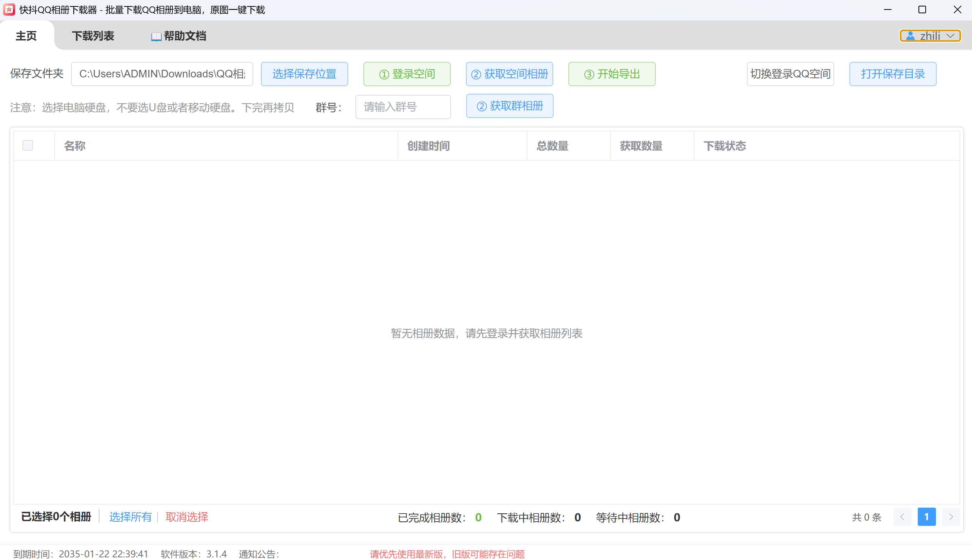Click the user avatar icon next to zhili
Image resolution: width=972 pixels, height=560 pixels.
(x=910, y=36)
